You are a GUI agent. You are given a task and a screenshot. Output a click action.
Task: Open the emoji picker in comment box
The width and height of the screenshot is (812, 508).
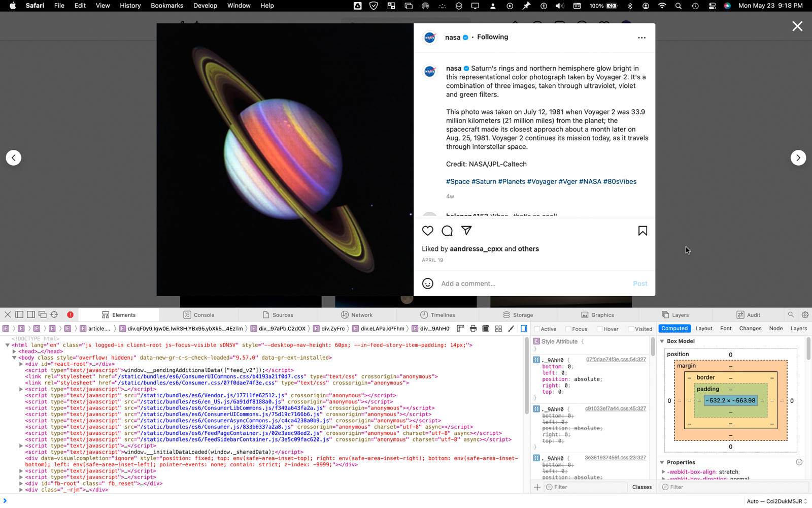pos(428,283)
